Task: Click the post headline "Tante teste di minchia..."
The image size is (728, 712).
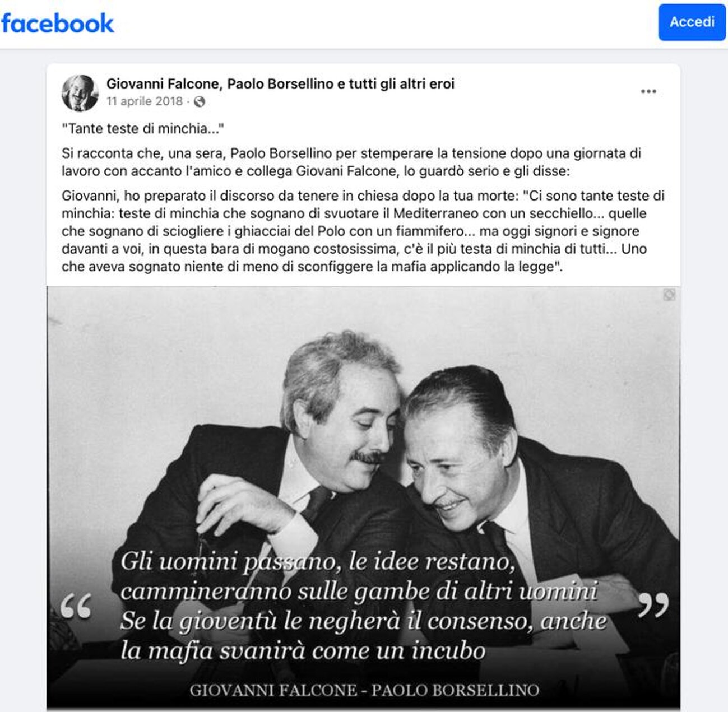Action: 143,129
